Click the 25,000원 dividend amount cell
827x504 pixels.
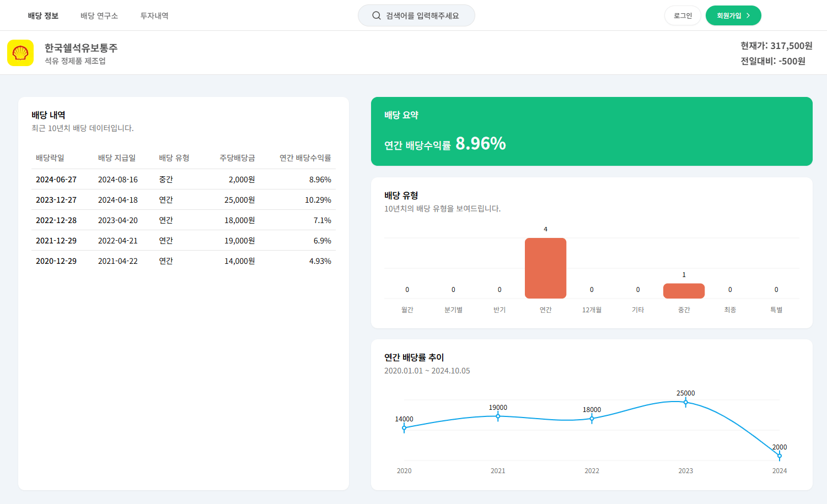tap(239, 200)
